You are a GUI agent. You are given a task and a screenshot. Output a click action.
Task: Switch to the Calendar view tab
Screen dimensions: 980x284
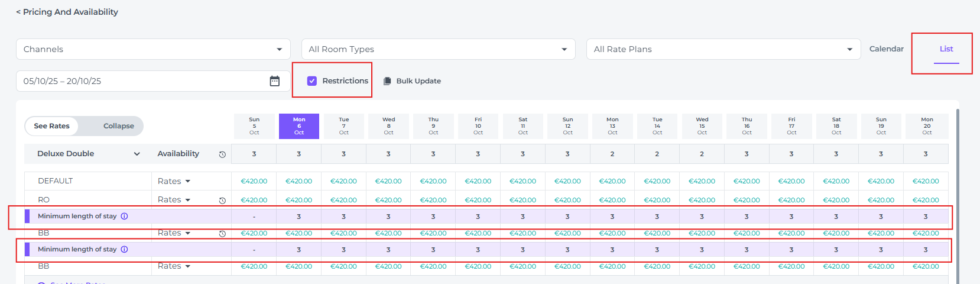pyautogui.click(x=886, y=49)
